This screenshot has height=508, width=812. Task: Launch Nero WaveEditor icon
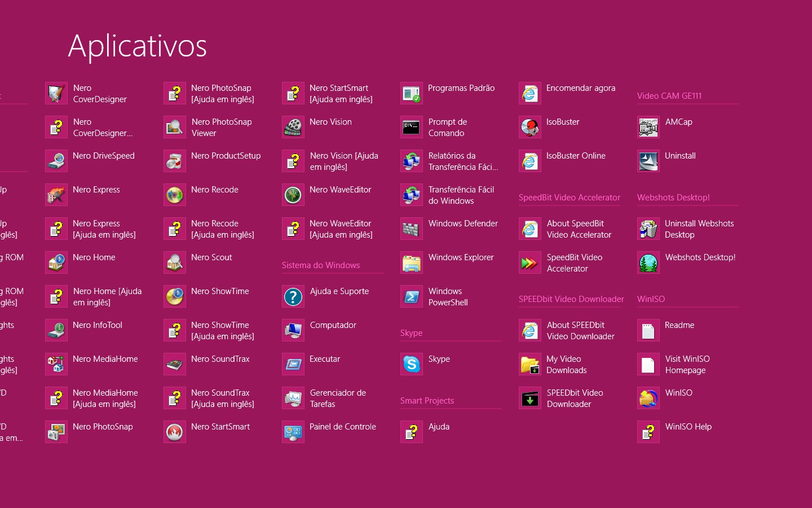[293, 195]
